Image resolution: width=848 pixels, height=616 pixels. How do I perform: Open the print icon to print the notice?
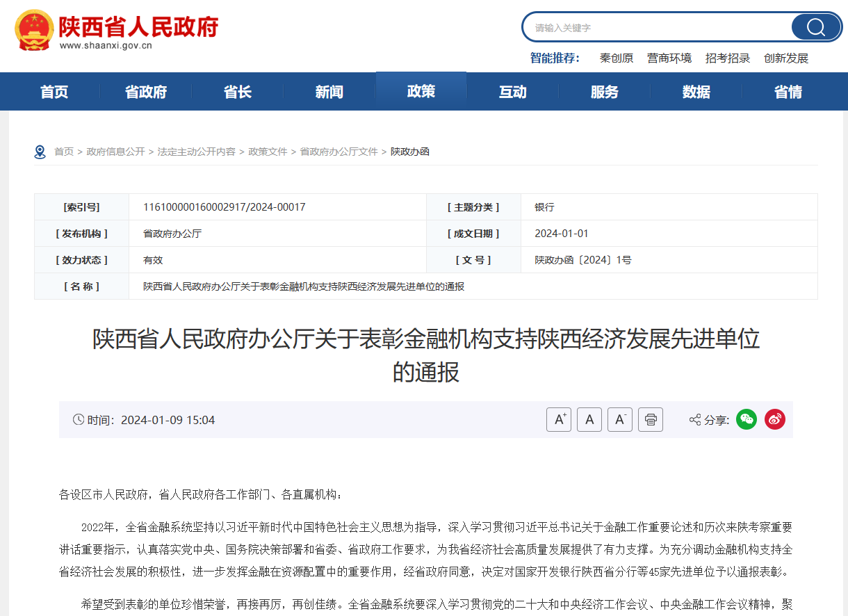[x=650, y=419]
